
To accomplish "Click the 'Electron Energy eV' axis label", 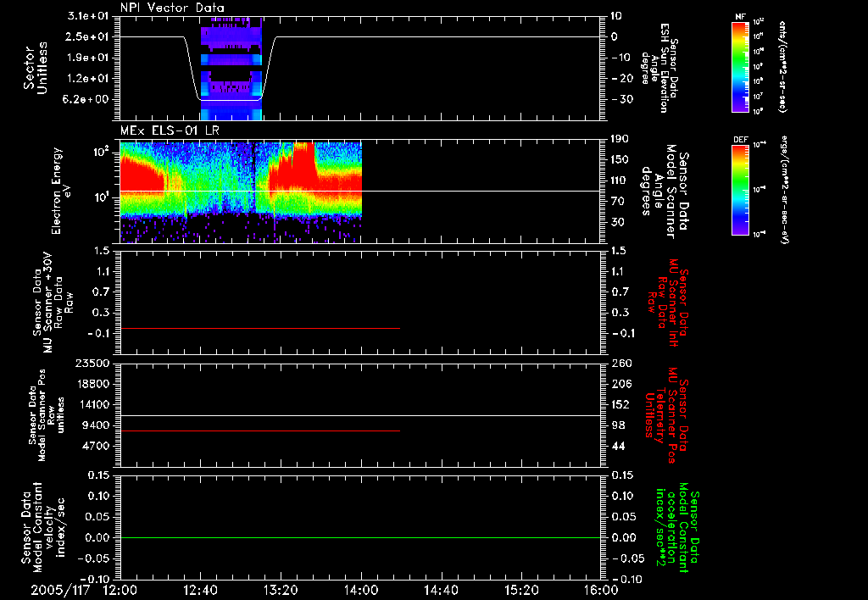I will [x=61, y=191].
